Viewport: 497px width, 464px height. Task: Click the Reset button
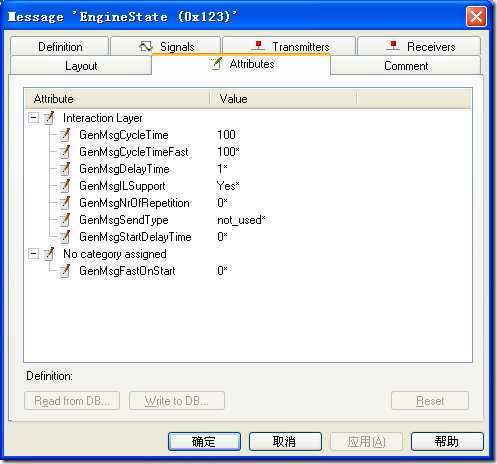pos(430,400)
